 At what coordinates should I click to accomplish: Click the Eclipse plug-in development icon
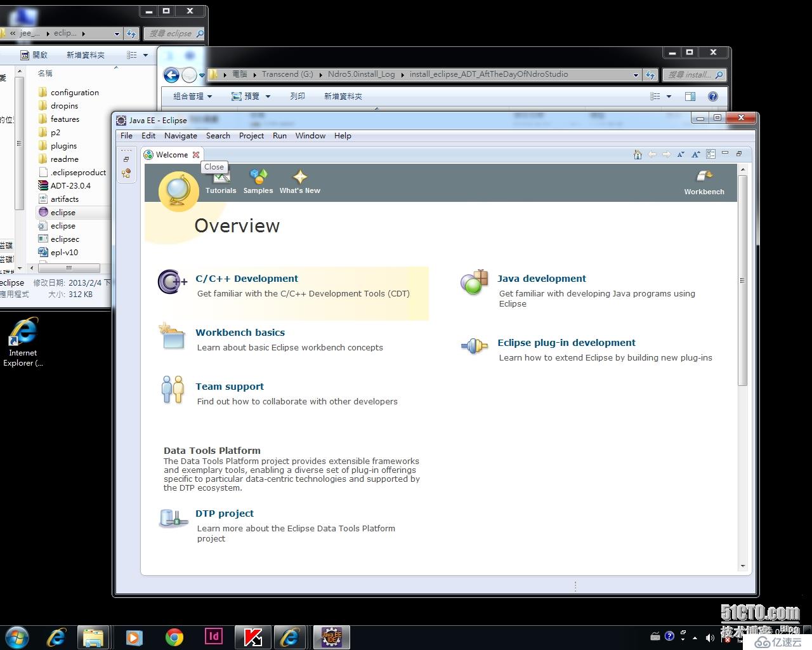(x=475, y=346)
